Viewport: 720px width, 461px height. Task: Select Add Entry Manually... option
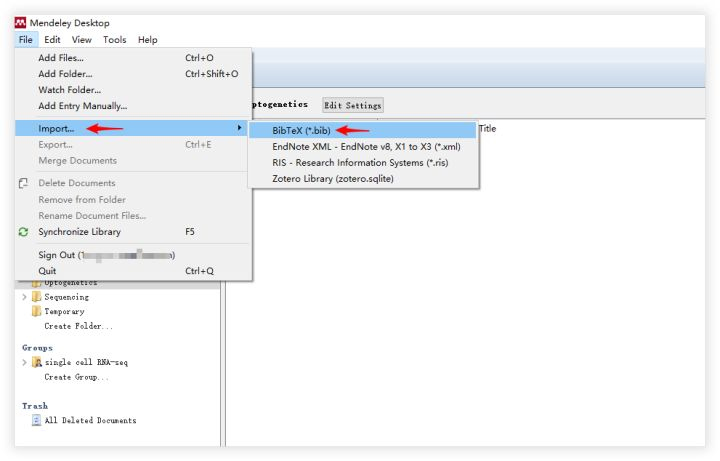[134, 106]
